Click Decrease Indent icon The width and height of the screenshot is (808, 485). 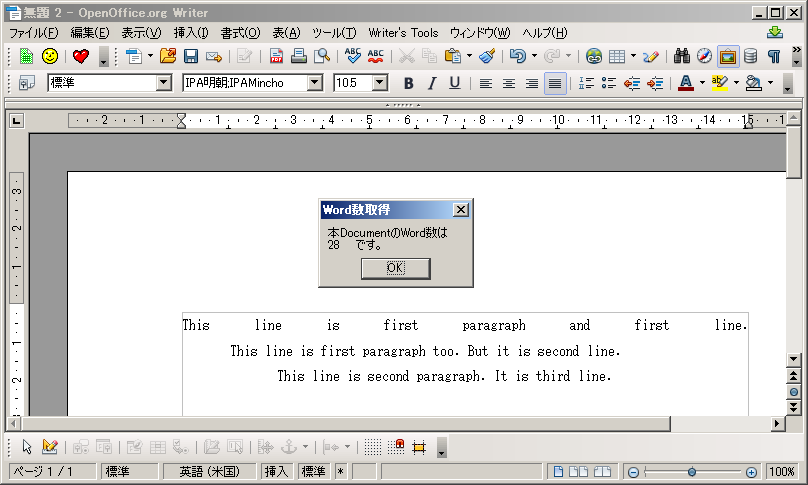pos(632,83)
